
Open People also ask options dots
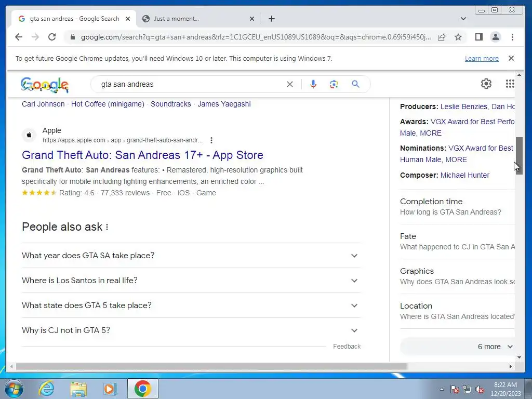coord(107,227)
